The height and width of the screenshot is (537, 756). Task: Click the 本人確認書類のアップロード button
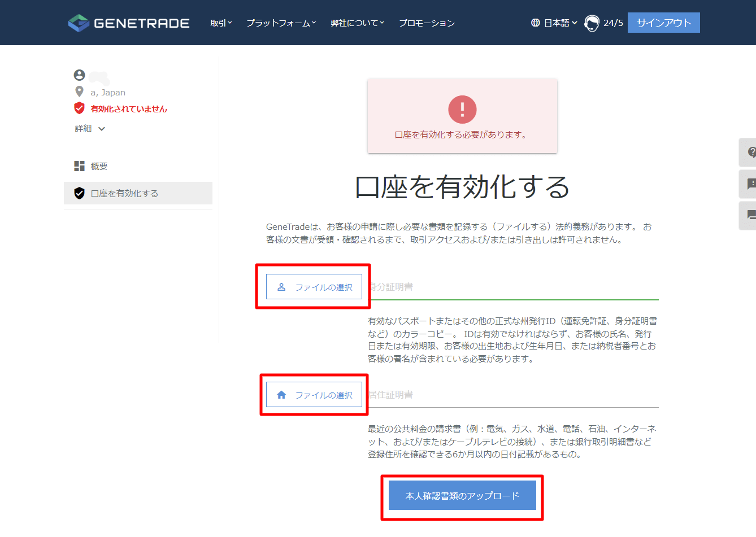click(462, 495)
